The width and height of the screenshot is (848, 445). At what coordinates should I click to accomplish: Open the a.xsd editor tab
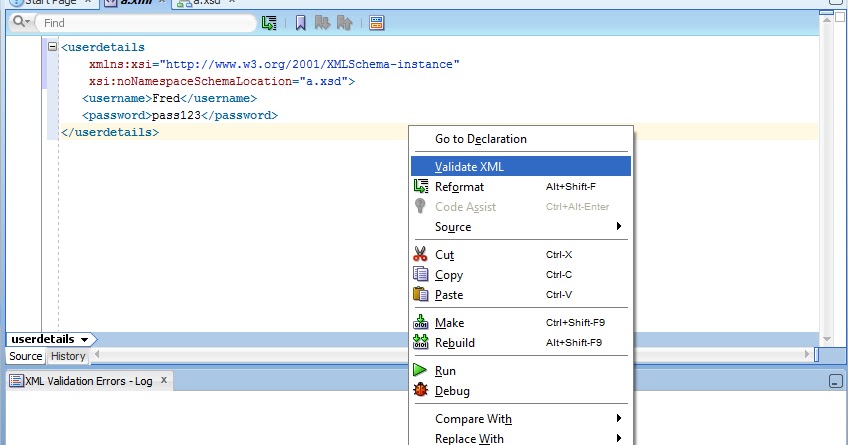point(206,3)
